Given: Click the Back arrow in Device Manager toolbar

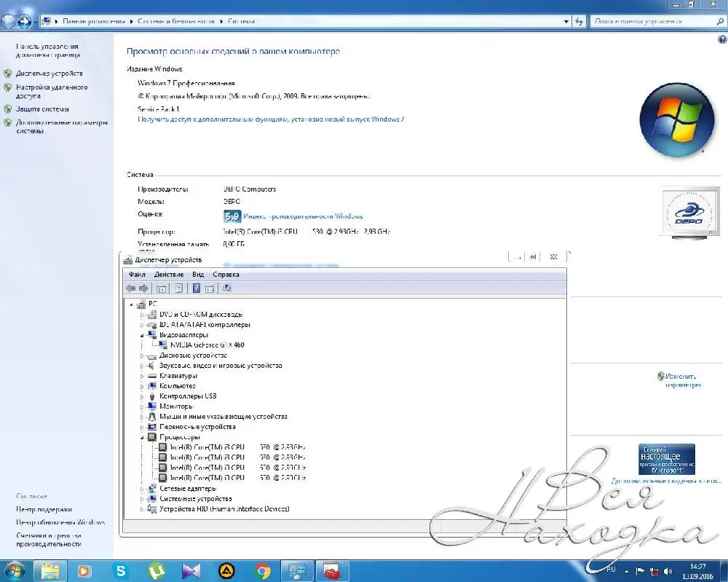Looking at the screenshot, I should [130, 288].
